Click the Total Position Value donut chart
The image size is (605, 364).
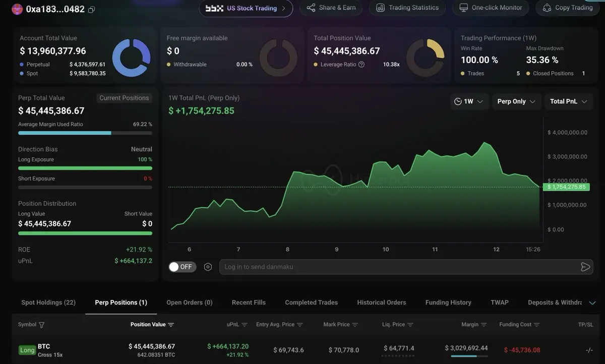click(x=425, y=58)
